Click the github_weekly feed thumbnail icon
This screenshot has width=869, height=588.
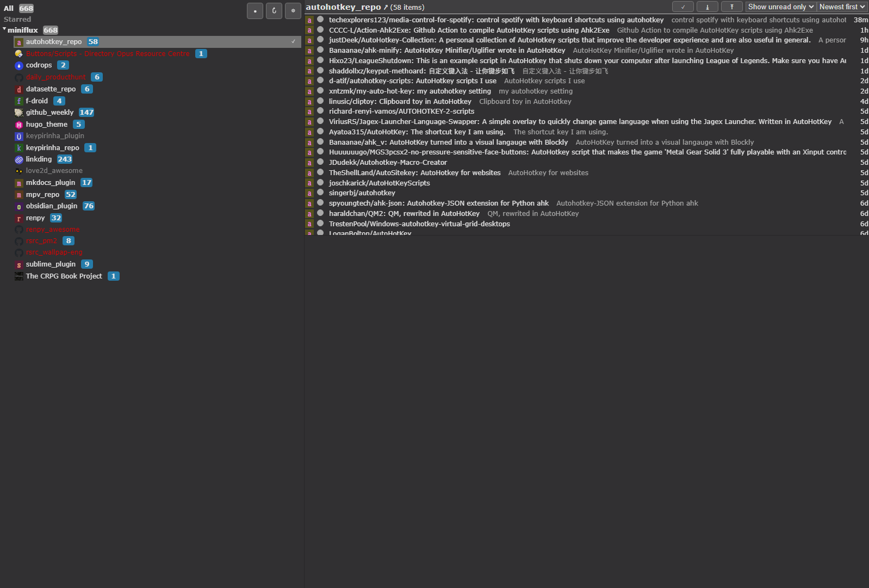click(19, 113)
